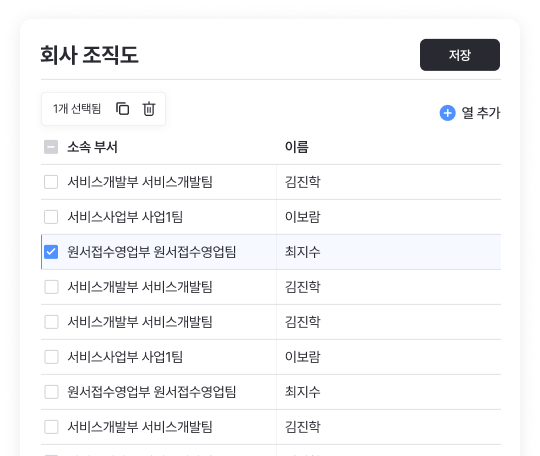Select the first 이보람 name cell
This screenshot has height=456, width=540.
pyautogui.click(x=388, y=217)
